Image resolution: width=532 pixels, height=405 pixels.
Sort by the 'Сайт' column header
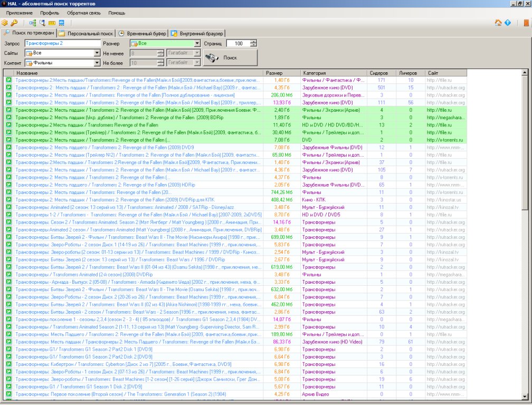446,73
